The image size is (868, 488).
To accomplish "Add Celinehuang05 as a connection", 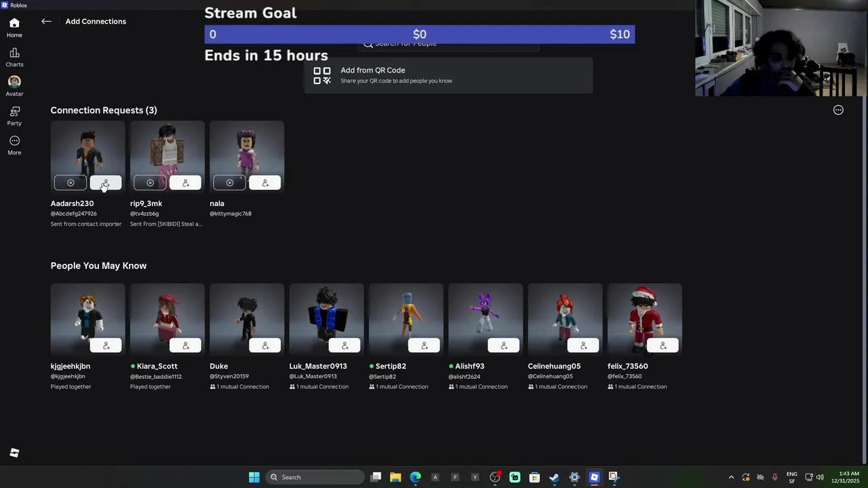I will tap(583, 346).
